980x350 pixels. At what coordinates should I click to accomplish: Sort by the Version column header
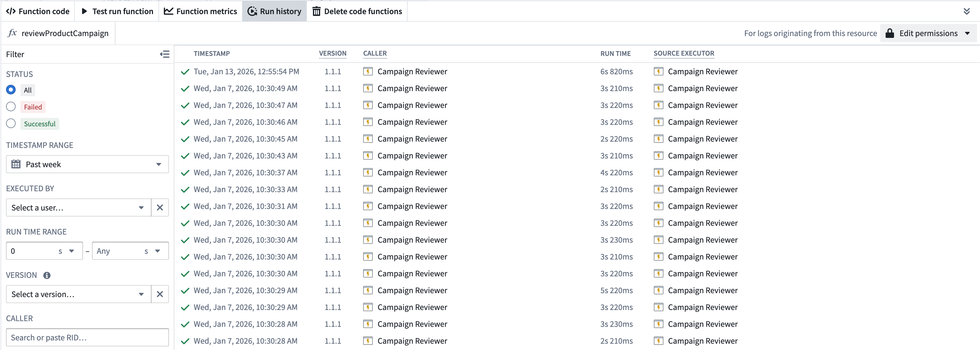pos(332,53)
